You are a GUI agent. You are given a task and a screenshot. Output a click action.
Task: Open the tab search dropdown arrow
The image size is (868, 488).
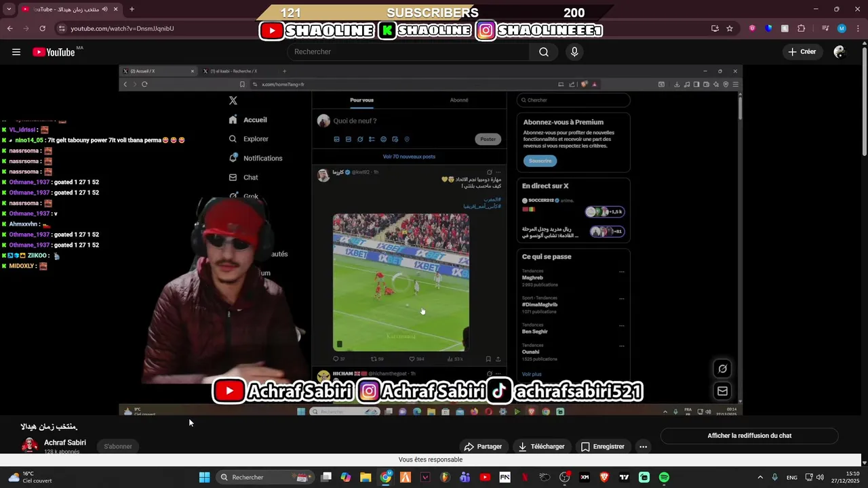(x=9, y=9)
